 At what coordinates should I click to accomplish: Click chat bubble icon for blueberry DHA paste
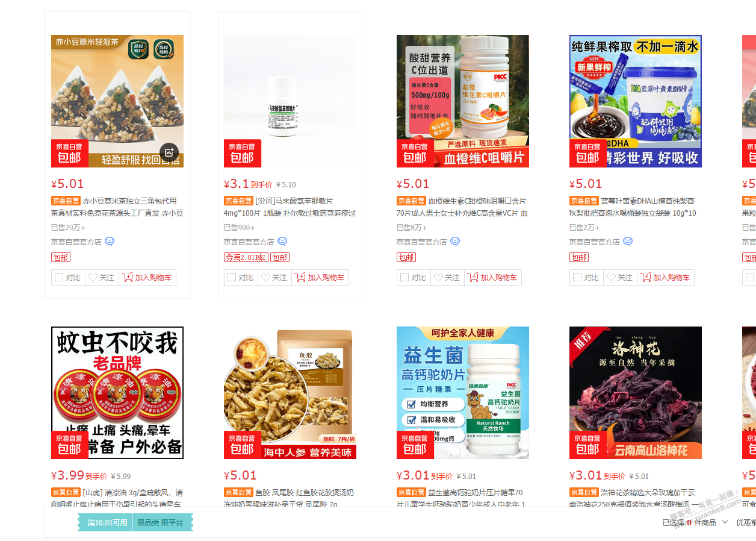628,242
